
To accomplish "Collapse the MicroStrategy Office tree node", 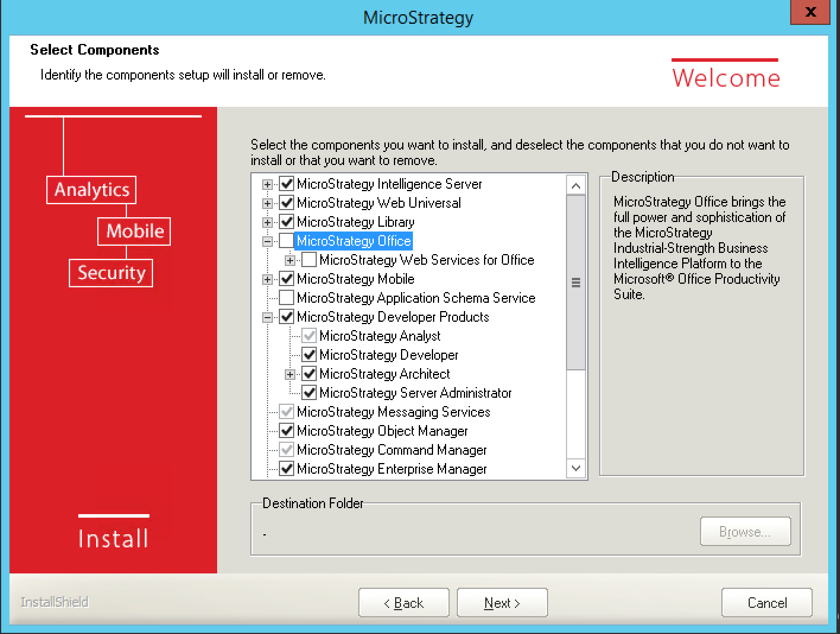I will [x=268, y=242].
